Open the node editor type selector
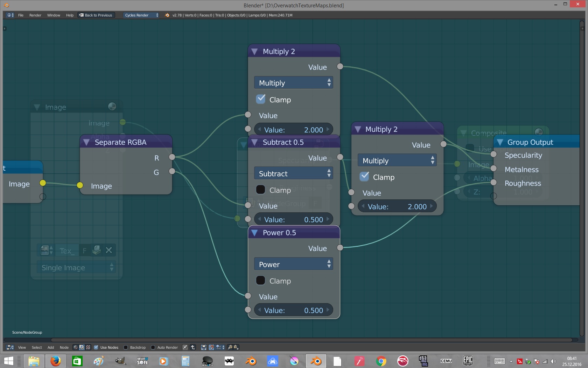Image resolution: width=588 pixels, height=368 pixels. 10,347
